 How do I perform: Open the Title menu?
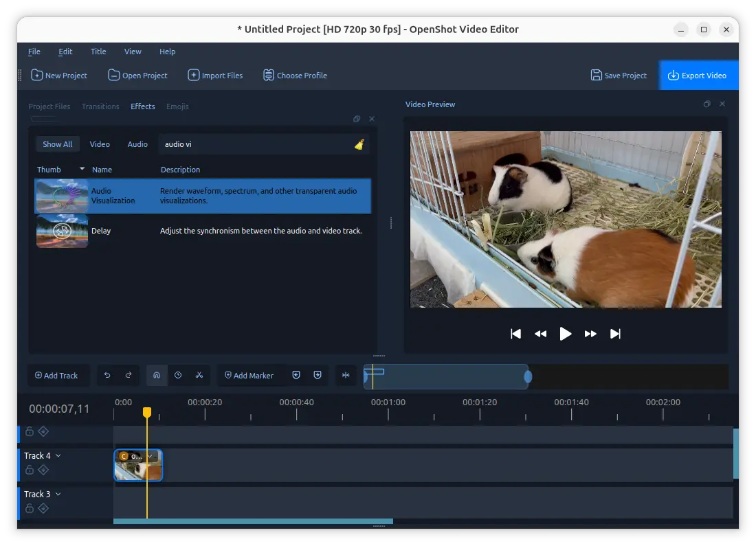point(98,52)
